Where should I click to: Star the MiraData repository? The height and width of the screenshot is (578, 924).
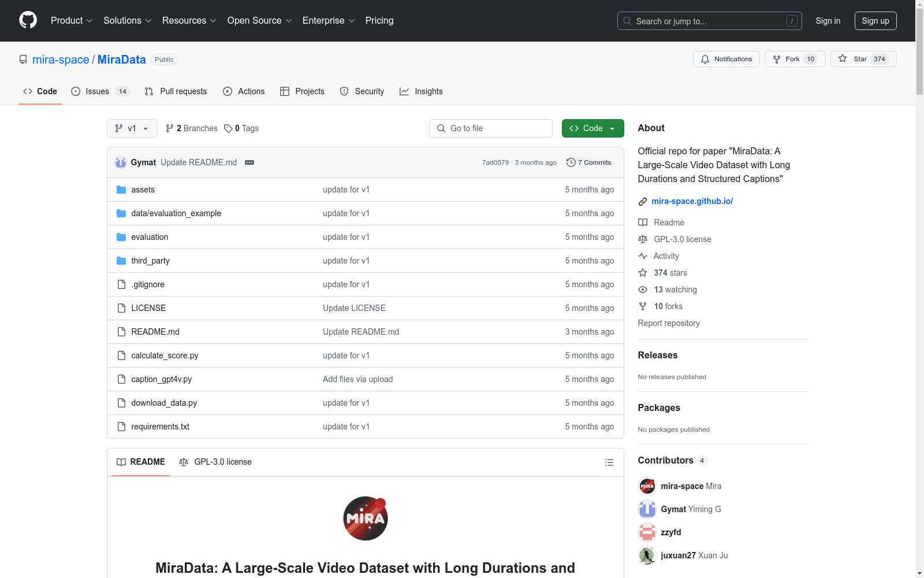tap(863, 59)
